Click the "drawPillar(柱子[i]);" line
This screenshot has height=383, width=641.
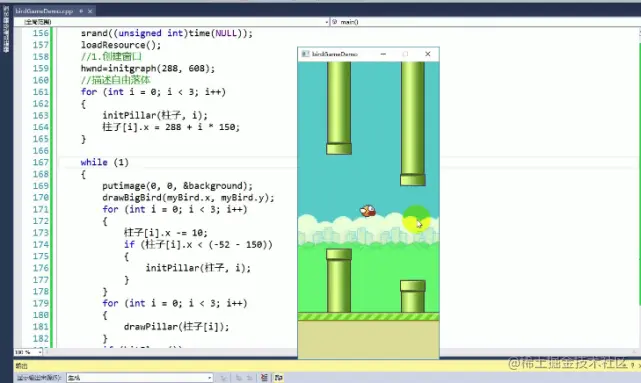177,327
